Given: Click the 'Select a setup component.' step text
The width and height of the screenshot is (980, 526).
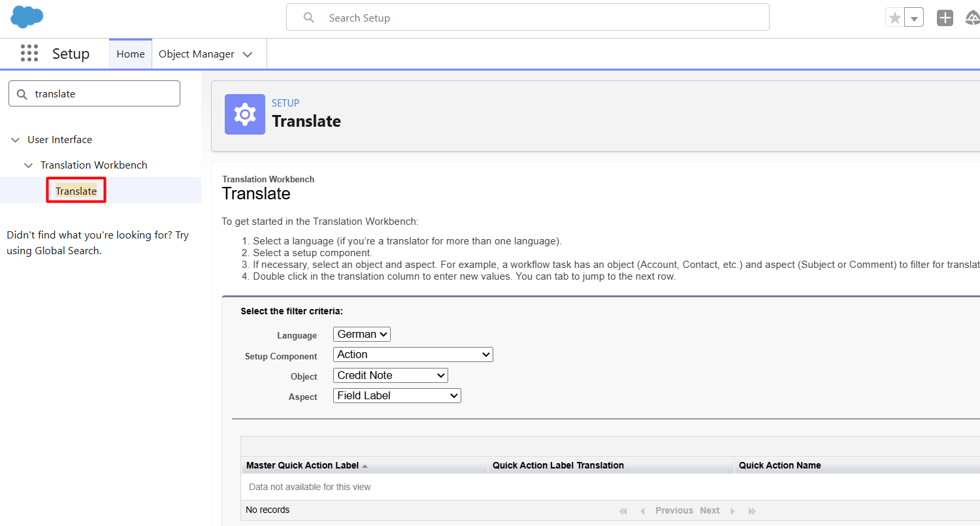Looking at the screenshot, I should (x=312, y=253).
